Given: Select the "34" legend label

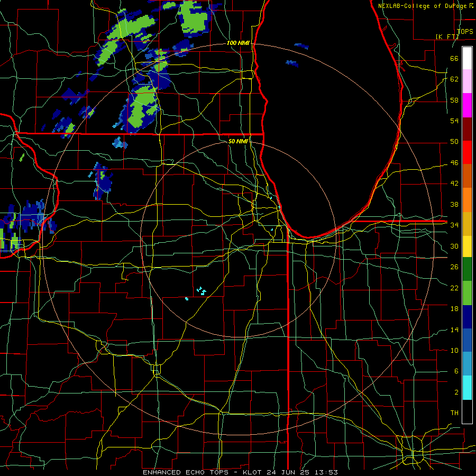Looking at the screenshot, I should click(x=454, y=225).
